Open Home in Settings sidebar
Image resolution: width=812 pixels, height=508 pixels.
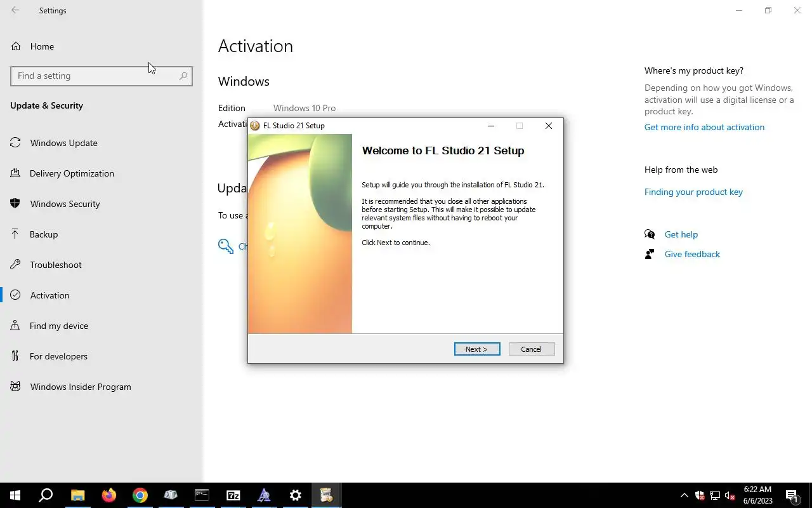(x=101, y=46)
